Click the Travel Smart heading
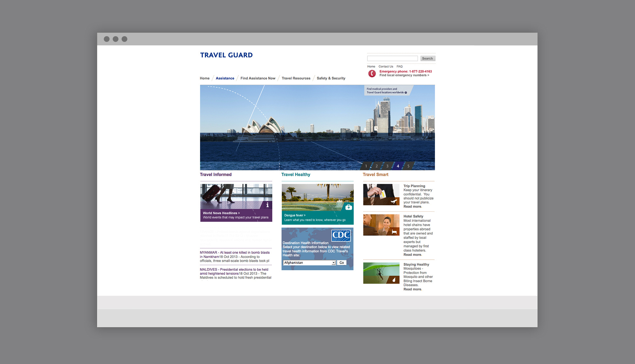Viewport: 635px width, 364px height. 376,175
